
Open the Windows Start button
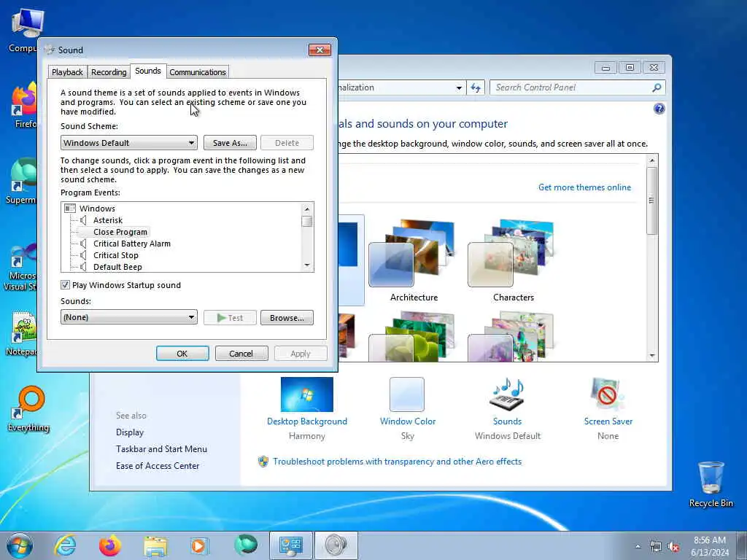click(20, 545)
